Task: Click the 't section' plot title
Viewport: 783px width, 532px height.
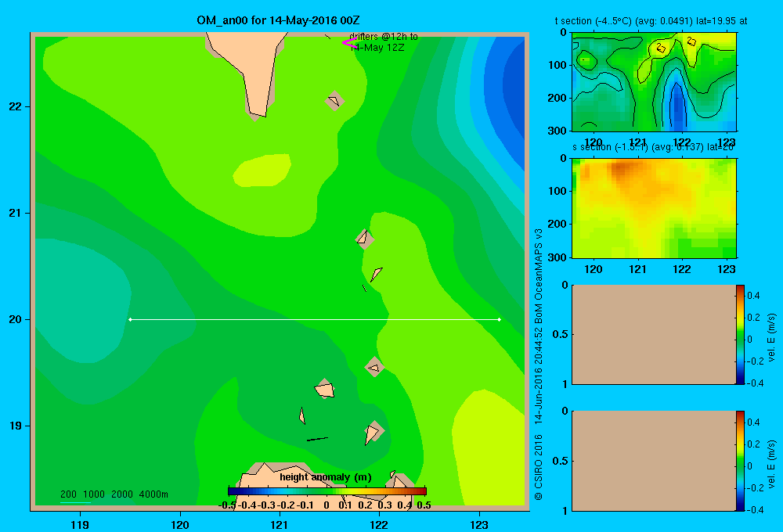Action: coord(651,21)
